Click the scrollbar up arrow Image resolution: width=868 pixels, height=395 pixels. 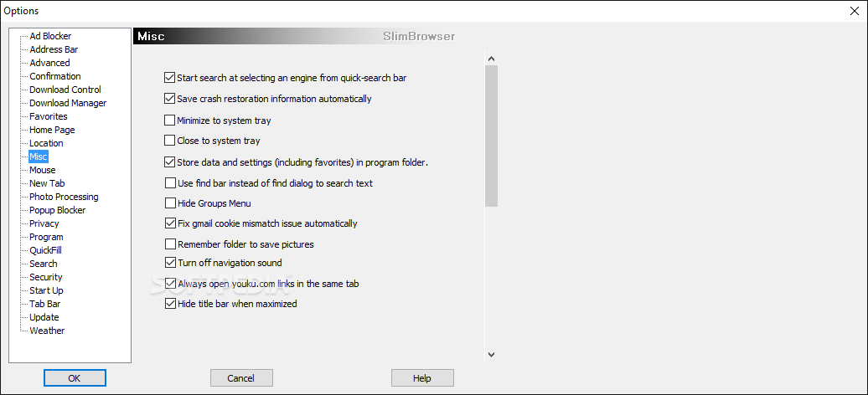tap(492, 59)
